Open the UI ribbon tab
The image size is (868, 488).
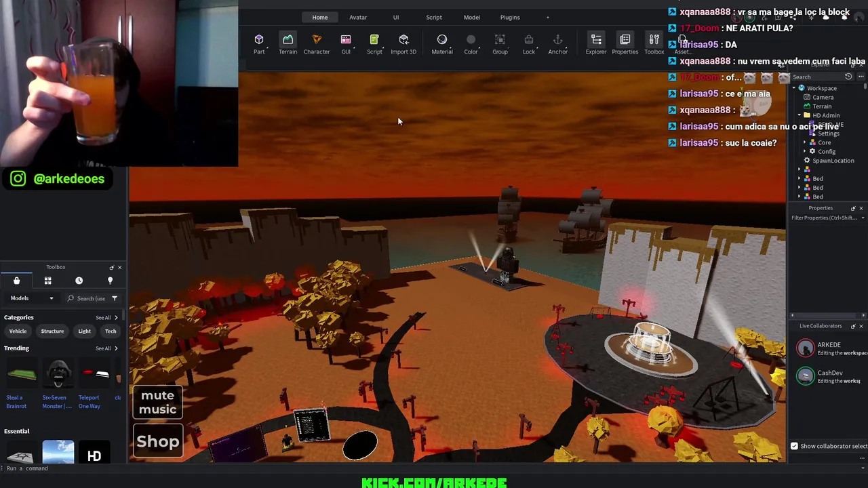396,17
